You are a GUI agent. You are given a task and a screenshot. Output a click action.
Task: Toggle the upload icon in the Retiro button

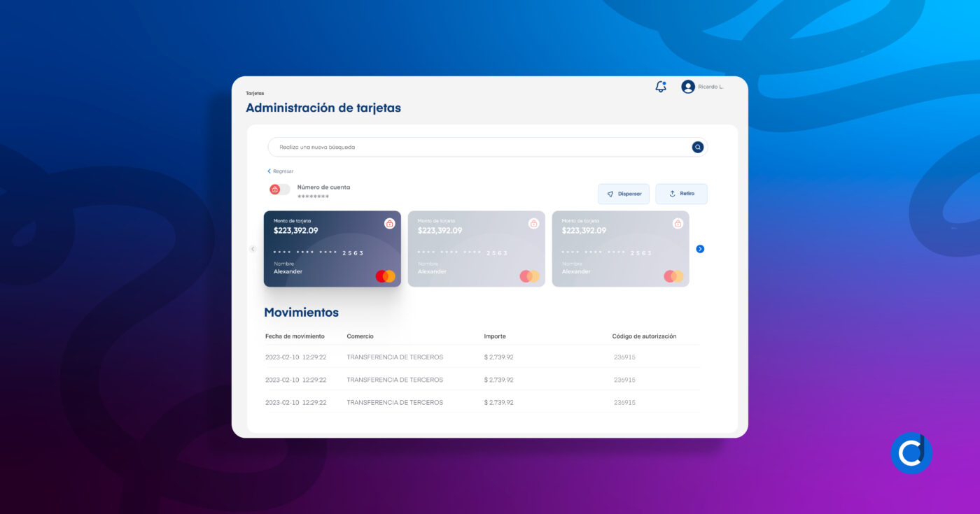[x=673, y=194]
